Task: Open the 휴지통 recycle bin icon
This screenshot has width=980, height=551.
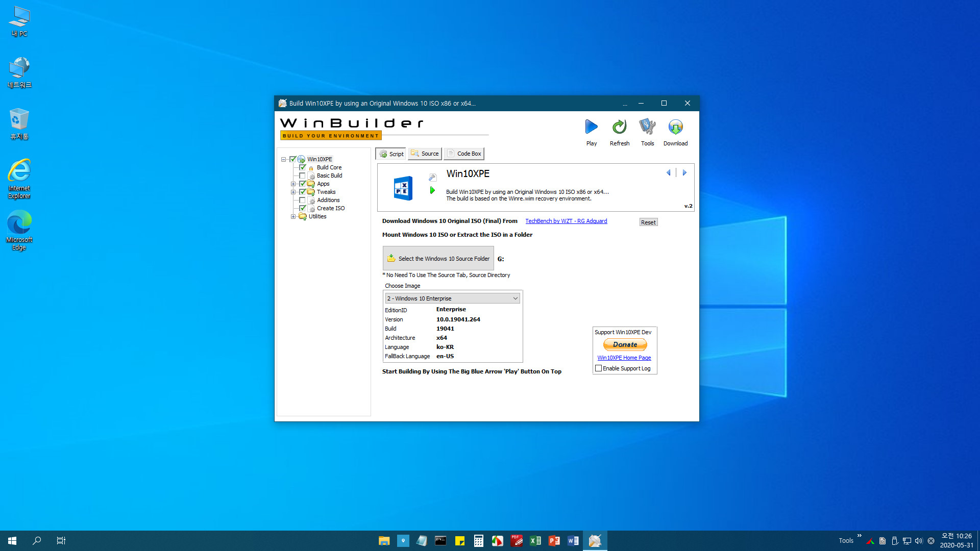Action: 19,124
